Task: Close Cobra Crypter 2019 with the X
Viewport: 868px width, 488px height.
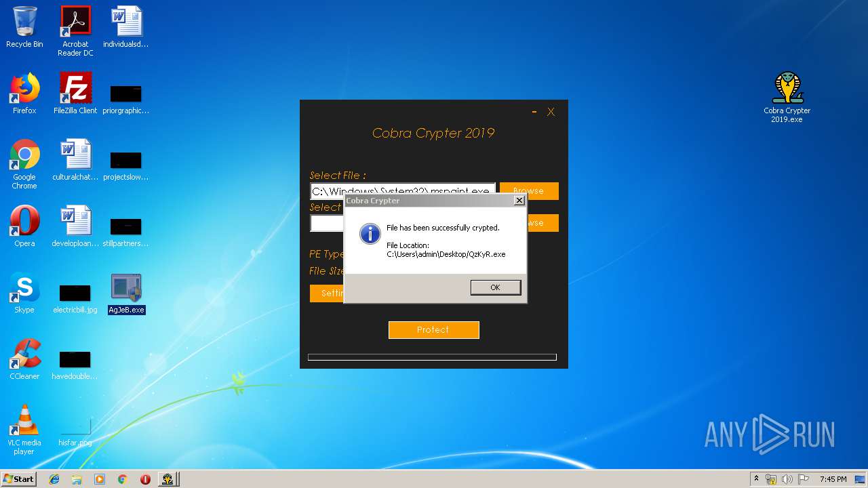Action: click(551, 112)
